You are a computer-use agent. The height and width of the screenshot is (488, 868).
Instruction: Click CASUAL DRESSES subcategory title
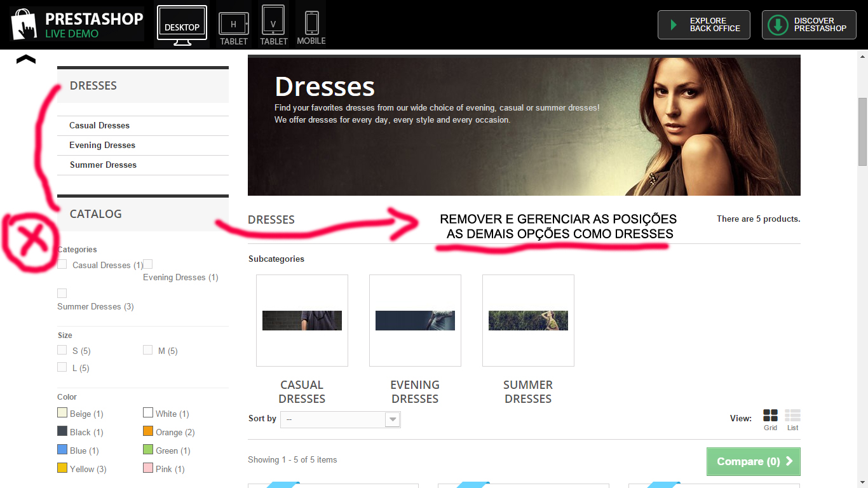click(x=302, y=392)
